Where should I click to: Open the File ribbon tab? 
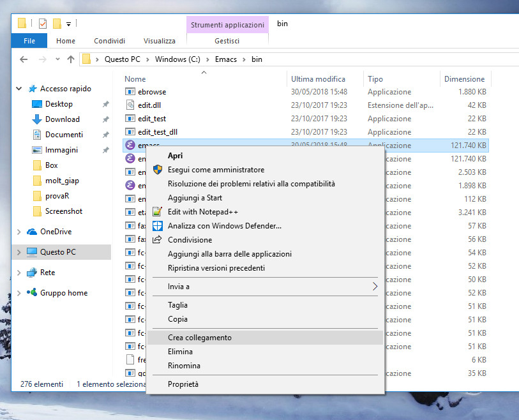pyautogui.click(x=29, y=41)
